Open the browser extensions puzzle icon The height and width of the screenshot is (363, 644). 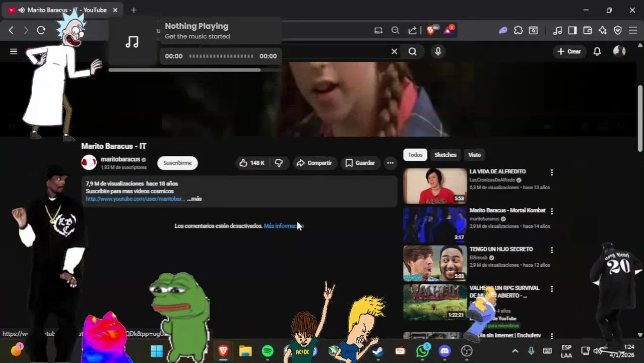(519, 30)
